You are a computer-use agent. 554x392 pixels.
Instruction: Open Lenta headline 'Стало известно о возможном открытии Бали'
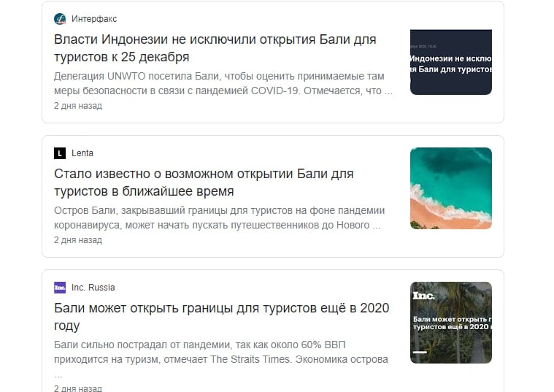click(204, 182)
